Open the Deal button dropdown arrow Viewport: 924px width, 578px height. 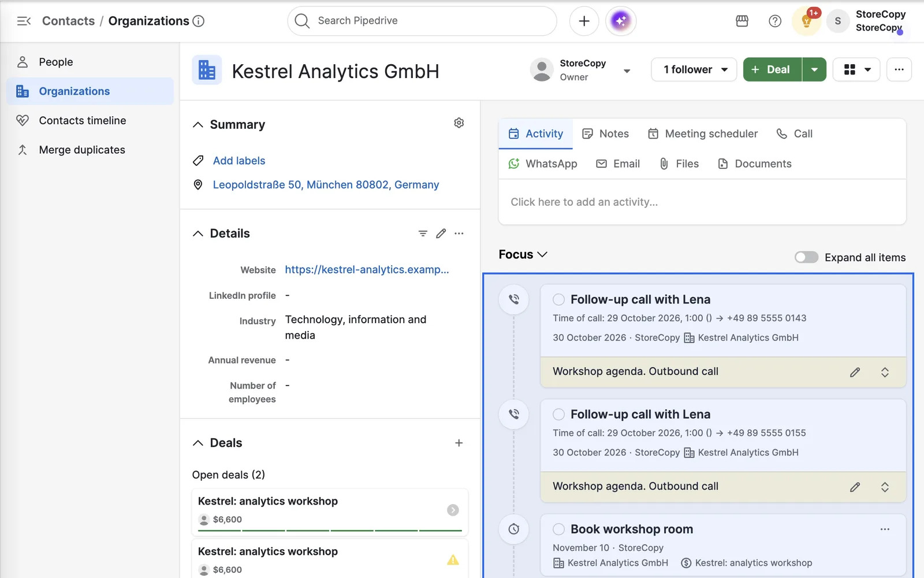[814, 69]
